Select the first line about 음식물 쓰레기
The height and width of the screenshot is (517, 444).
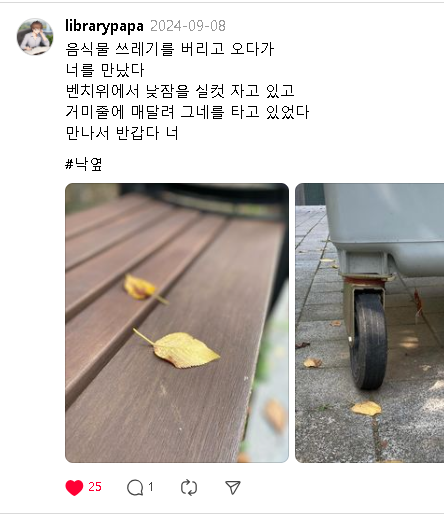[x=170, y=49]
